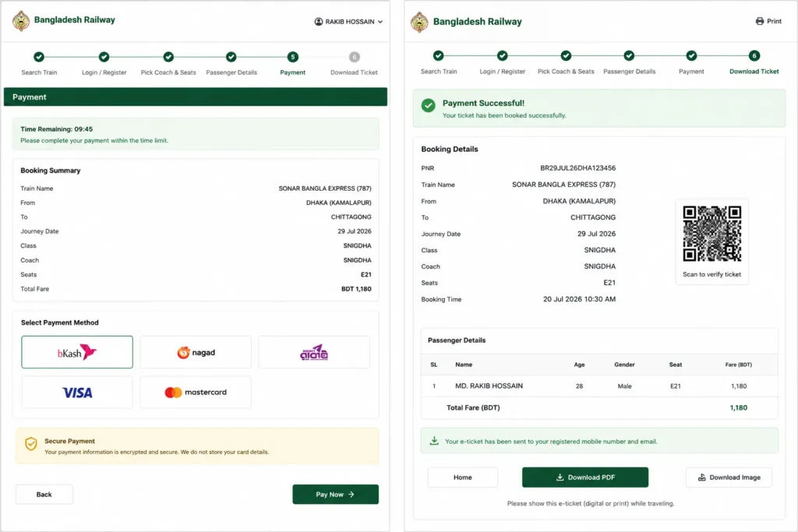798x532 pixels.
Task: Select VISA card payment option
Action: pos(77,392)
